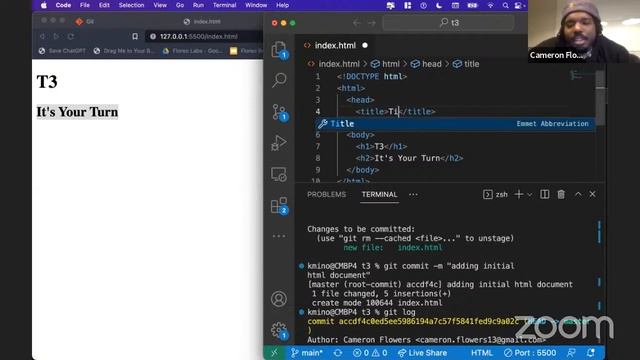
Task: Click the browser address bar URL
Action: pyautogui.click(x=198, y=36)
